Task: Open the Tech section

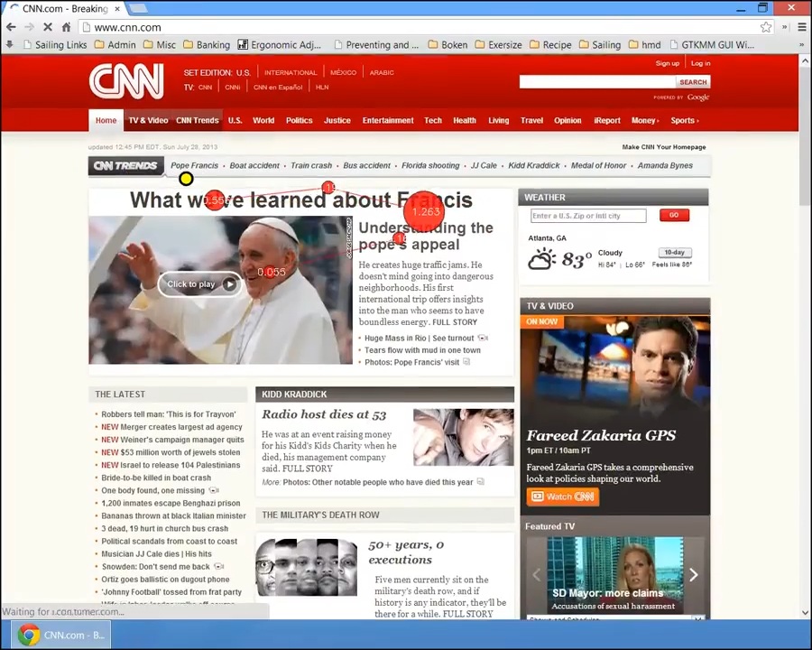Action: point(433,120)
